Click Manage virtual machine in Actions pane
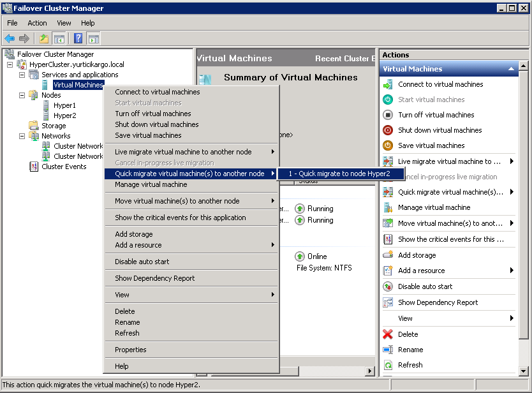 [x=434, y=207]
